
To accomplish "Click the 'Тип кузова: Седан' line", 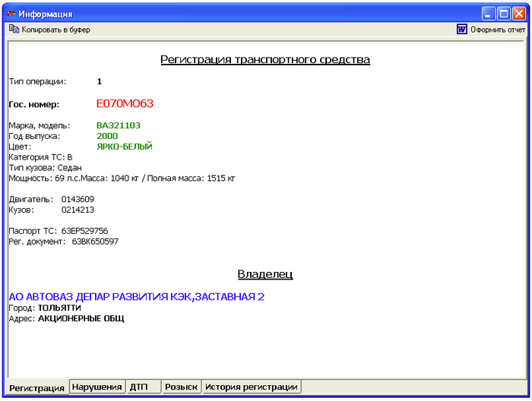I will 45,167.
